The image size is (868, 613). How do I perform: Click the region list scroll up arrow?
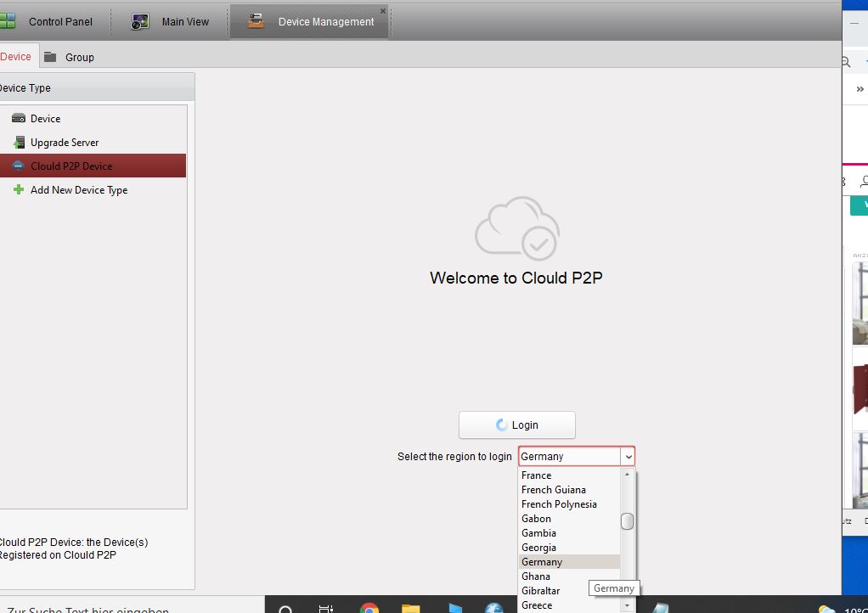627,474
